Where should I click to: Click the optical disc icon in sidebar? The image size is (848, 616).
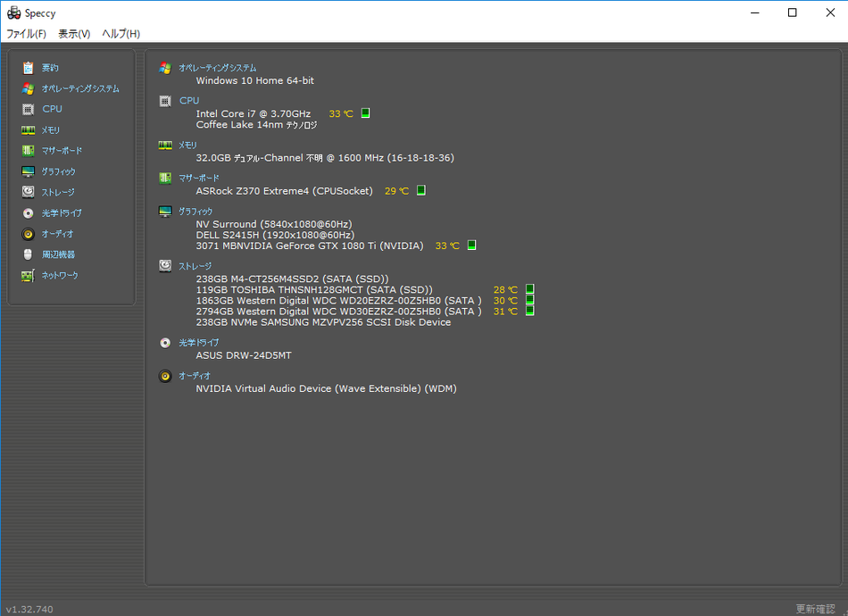pyautogui.click(x=29, y=213)
